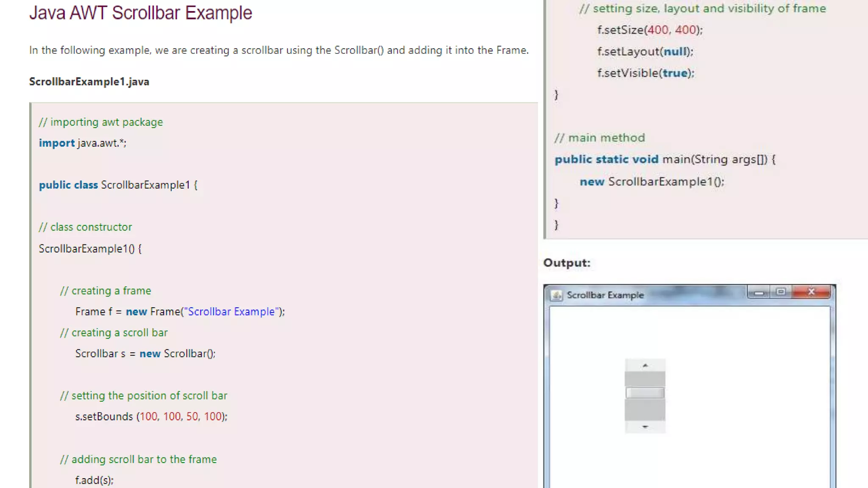Click the Java AWT Scrollbar Example heading
Viewport: 868px width, 488px height.
140,13
